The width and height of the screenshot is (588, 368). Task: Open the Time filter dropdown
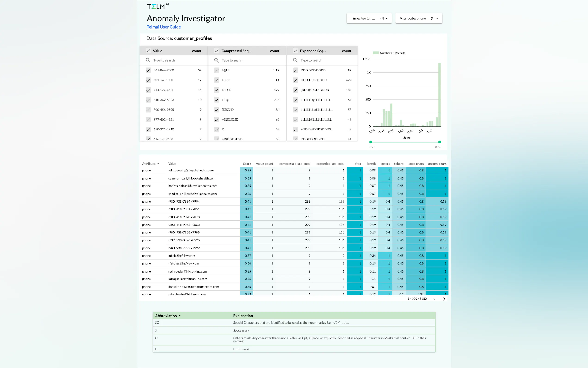coord(369,18)
